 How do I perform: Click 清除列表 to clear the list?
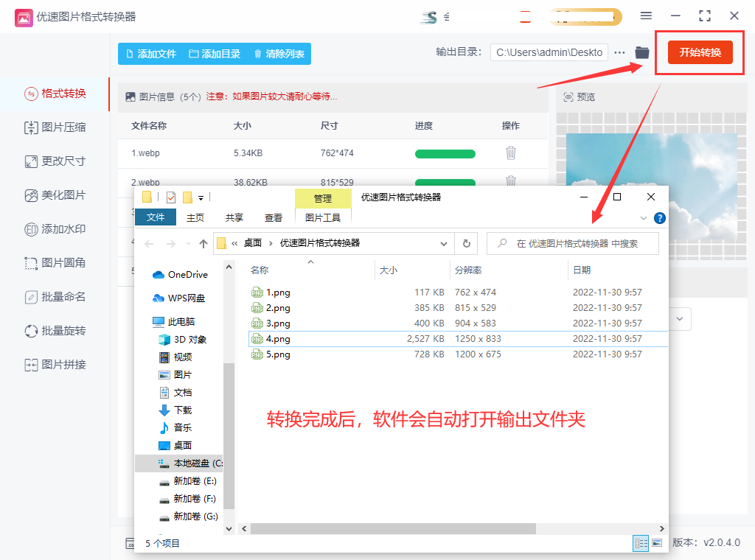point(279,54)
